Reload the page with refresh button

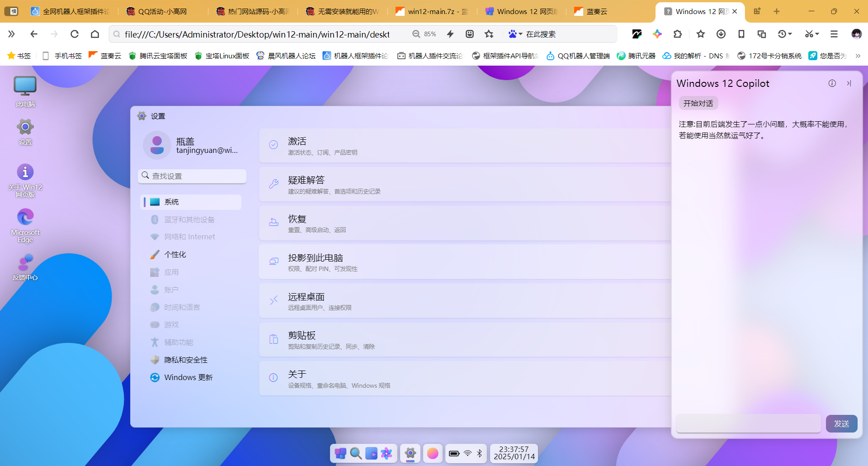pyautogui.click(x=75, y=34)
